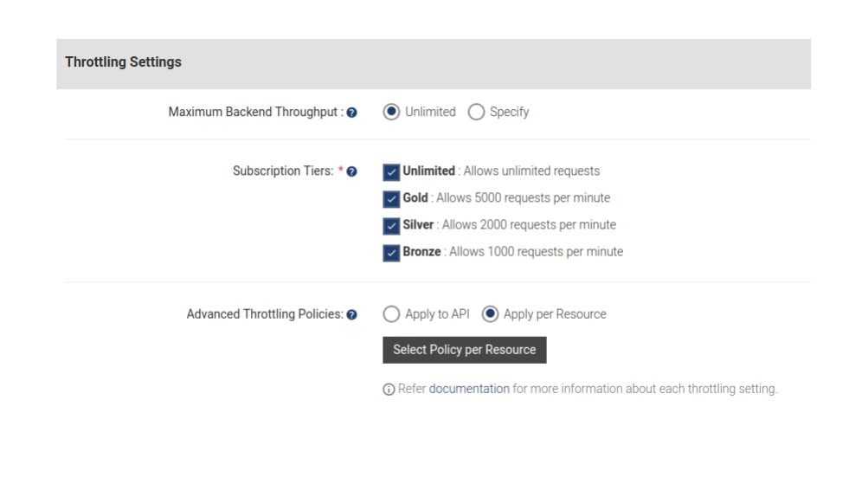Select the 'Apply to API' radio button
The image size is (868, 484).
[391, 313]
